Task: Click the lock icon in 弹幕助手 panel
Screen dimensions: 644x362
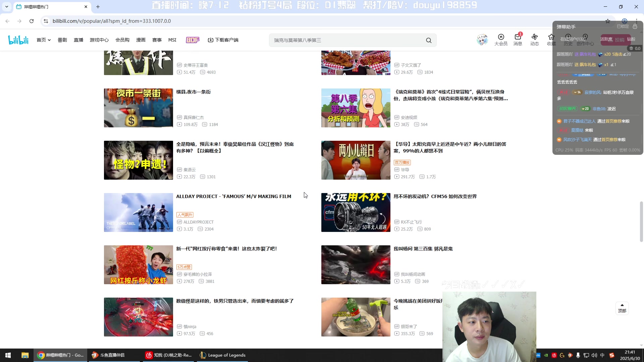Action: pos(635,26)
